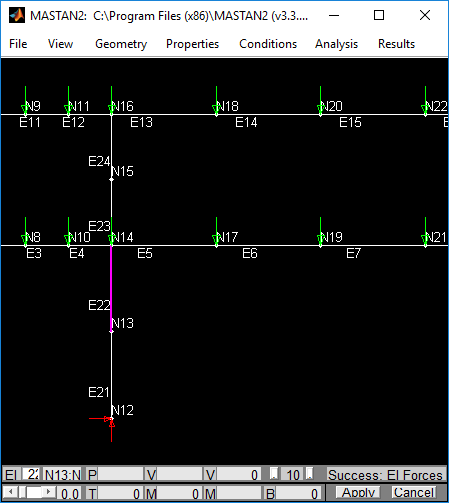The image size is (449, 503).
Task: Click the element number input field
Action: 32,474
